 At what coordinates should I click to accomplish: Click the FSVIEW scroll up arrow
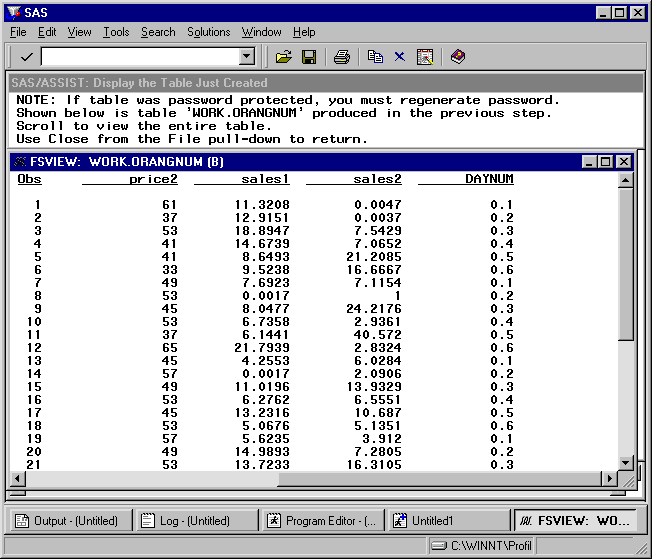coord(625,180)
